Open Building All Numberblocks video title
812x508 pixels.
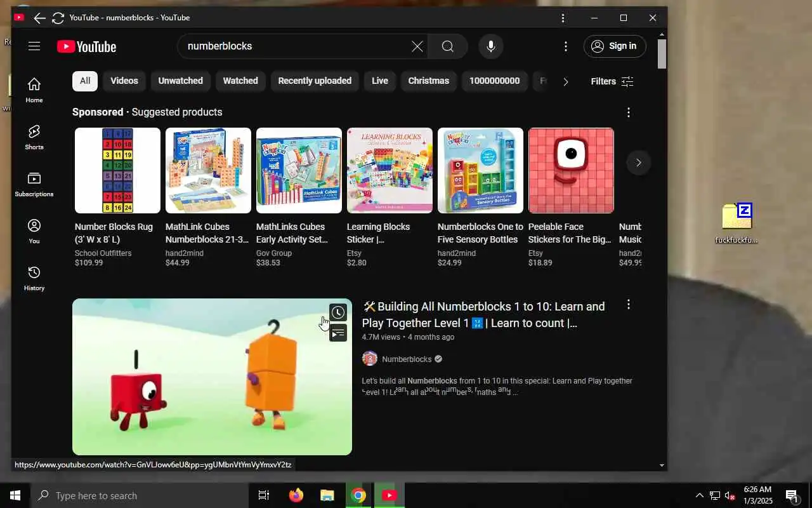(x=483, y=315)
